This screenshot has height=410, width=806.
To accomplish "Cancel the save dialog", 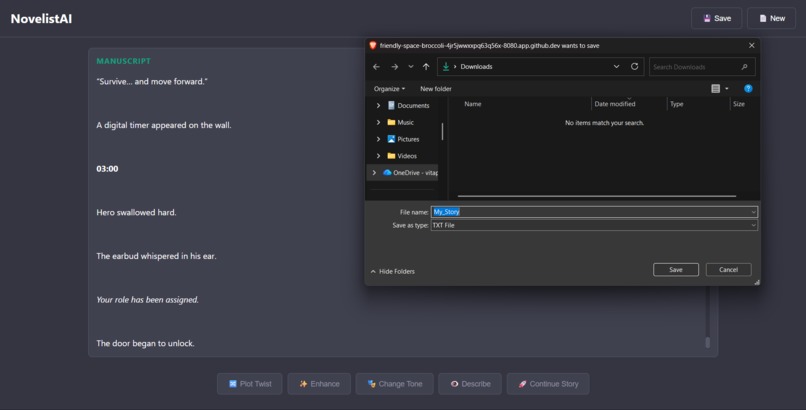I will pos(728,270).
